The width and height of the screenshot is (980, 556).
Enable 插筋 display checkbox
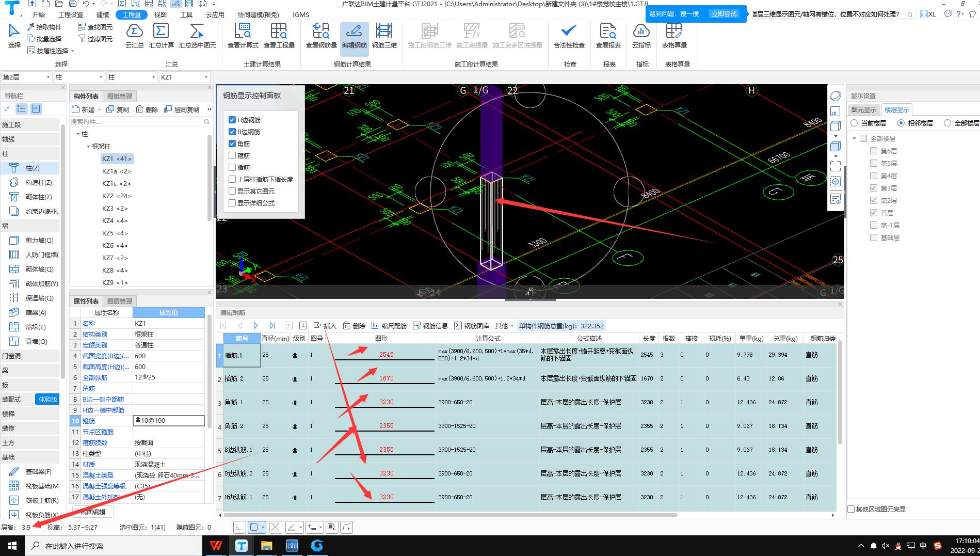232,167
